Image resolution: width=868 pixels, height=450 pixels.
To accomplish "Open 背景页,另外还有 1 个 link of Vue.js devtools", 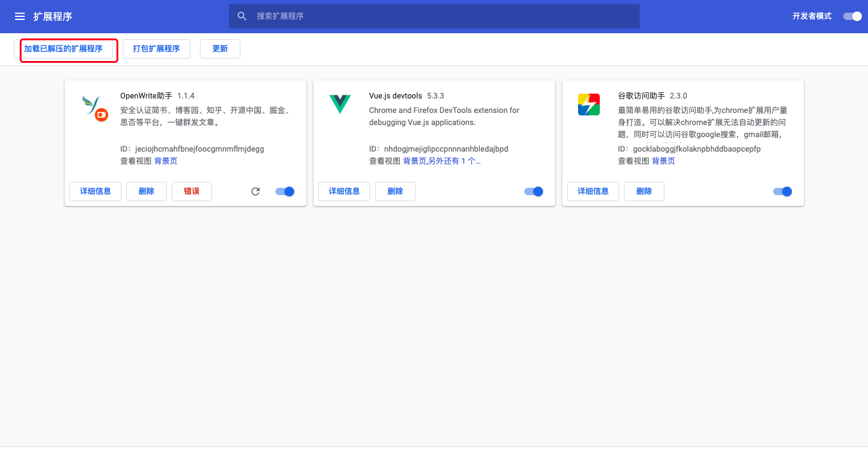I will click(442, 161).
